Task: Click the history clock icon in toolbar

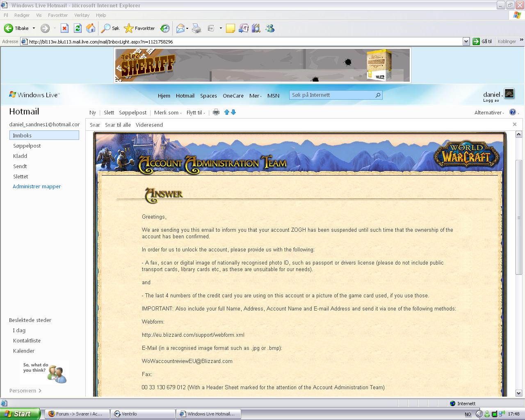Action: point(165,28)
